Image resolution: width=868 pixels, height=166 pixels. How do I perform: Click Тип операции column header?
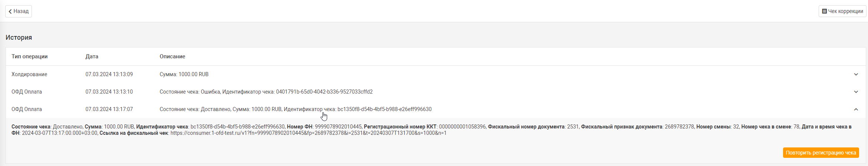coord(30,56)
